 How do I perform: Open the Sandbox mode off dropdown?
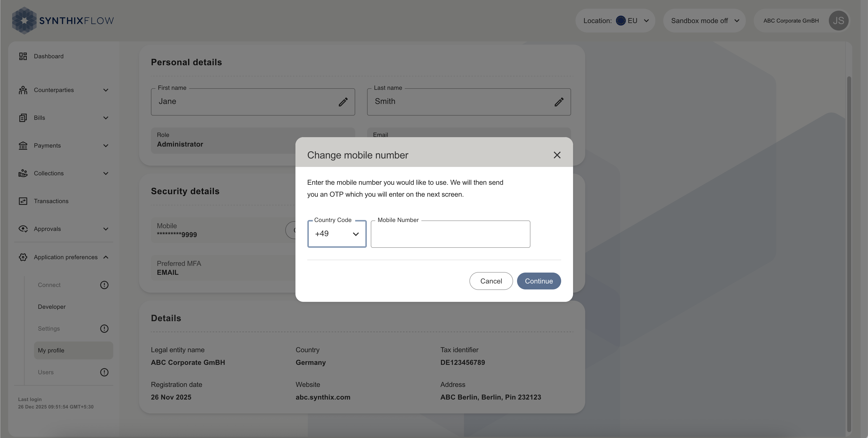click(704, 21)
